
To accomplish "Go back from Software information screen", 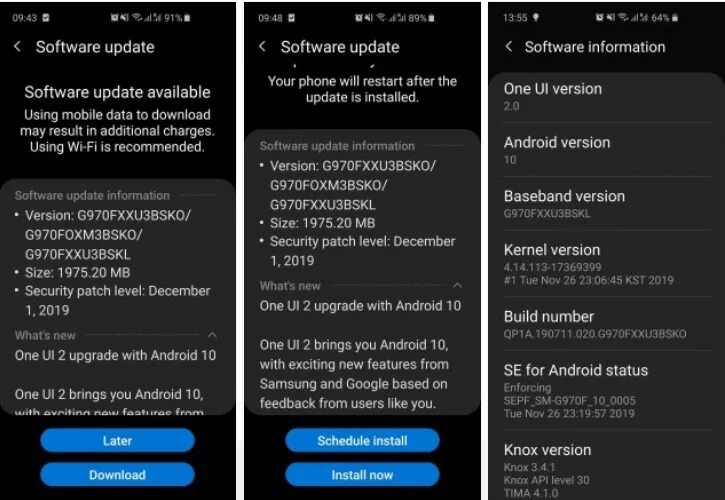I will (x=509, y=46).
